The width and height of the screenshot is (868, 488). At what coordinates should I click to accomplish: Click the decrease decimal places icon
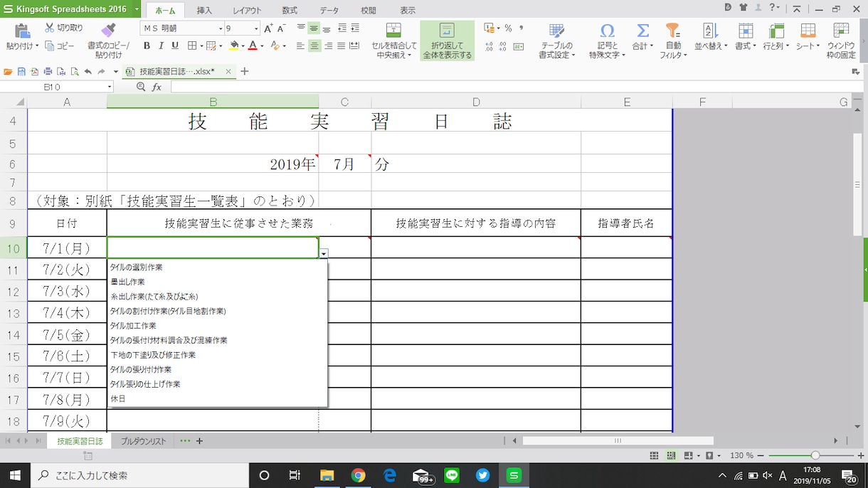click(504, 46)
